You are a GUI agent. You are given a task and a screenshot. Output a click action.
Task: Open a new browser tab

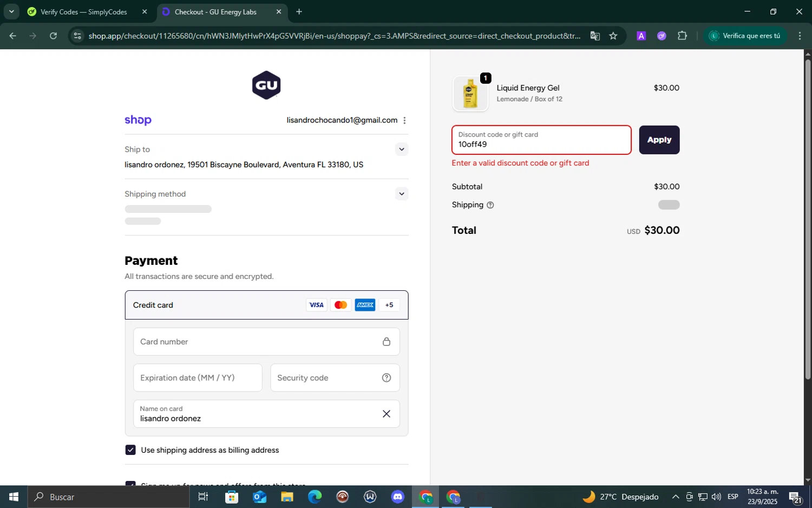click(299, 12)
